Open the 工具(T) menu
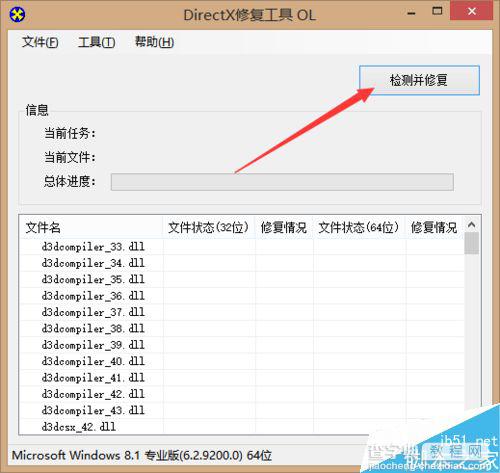 [97, 42]
